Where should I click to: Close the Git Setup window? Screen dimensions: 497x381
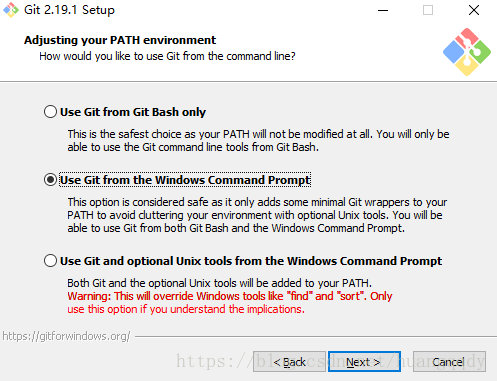coord(474,10)
